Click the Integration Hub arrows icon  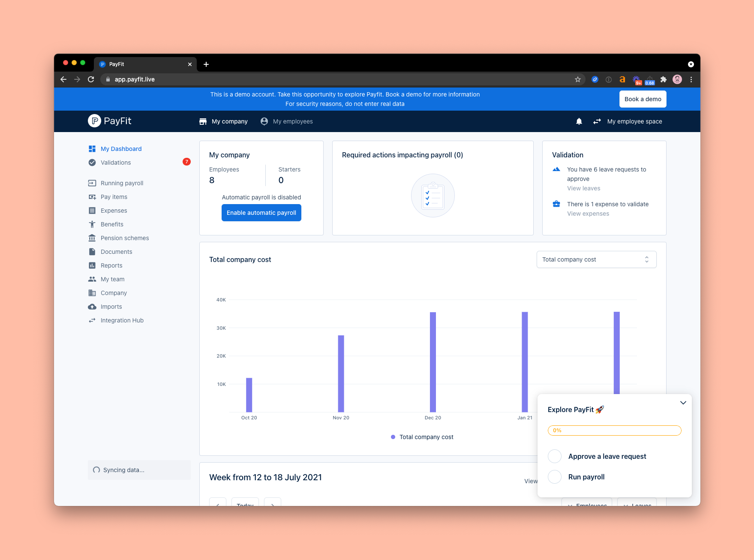(x=92, y=320)
